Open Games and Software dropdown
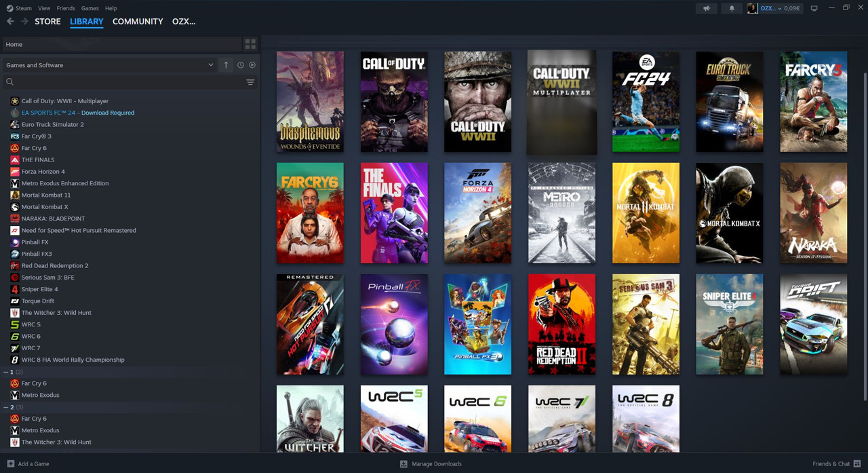 click(109, 65)
